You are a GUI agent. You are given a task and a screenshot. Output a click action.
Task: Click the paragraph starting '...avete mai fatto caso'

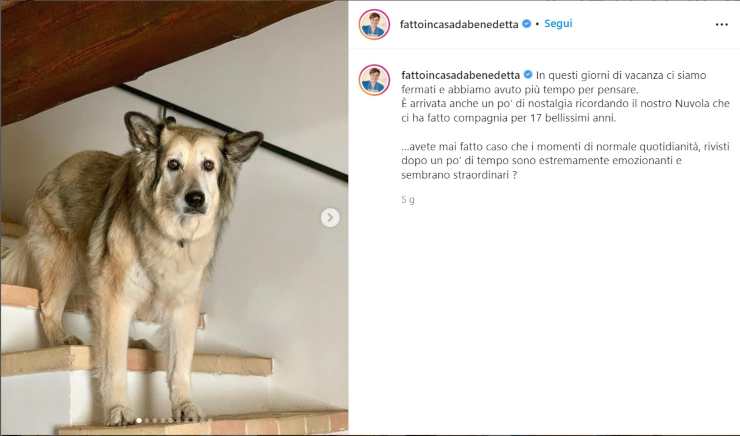[x=565, y=160]
